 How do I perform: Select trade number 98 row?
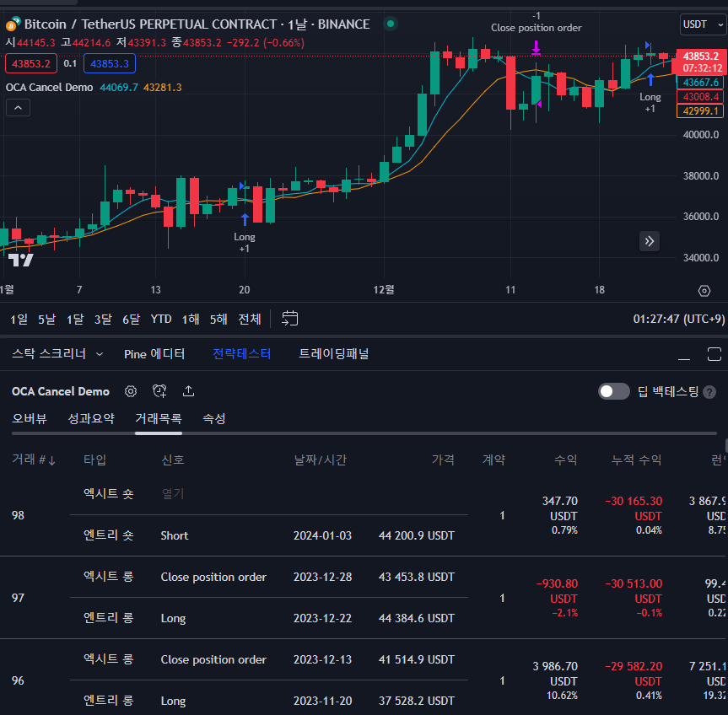tap(364, 515)
